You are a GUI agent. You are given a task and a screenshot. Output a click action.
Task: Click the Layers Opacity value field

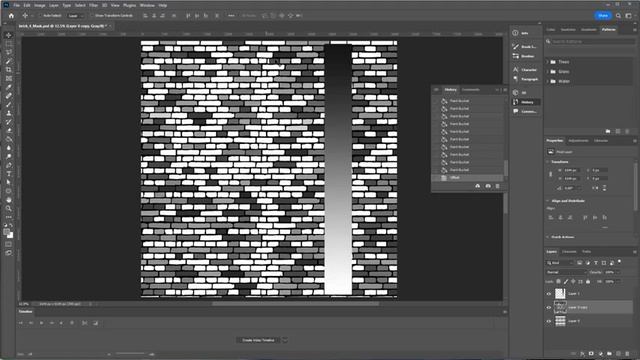(x=610, y=272)
